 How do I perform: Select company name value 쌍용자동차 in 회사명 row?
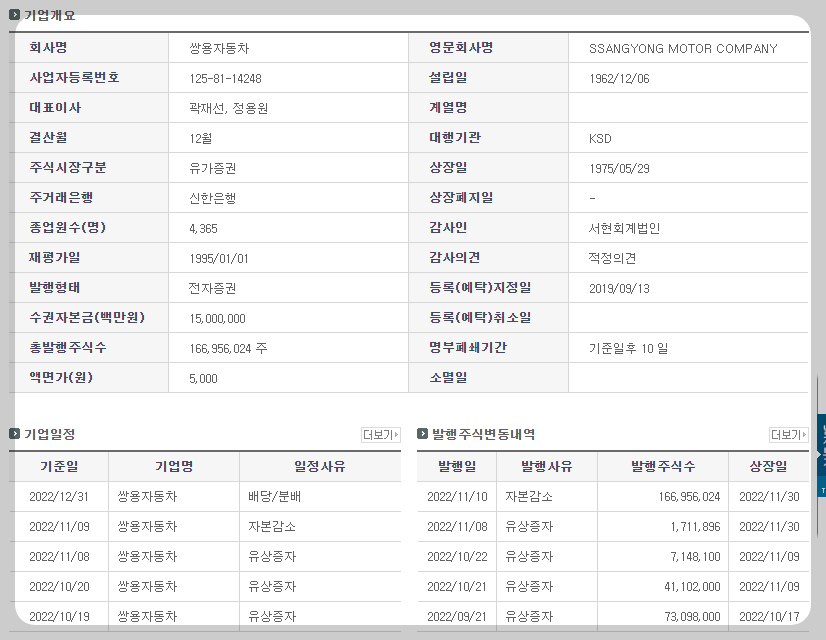coord(219,48)
